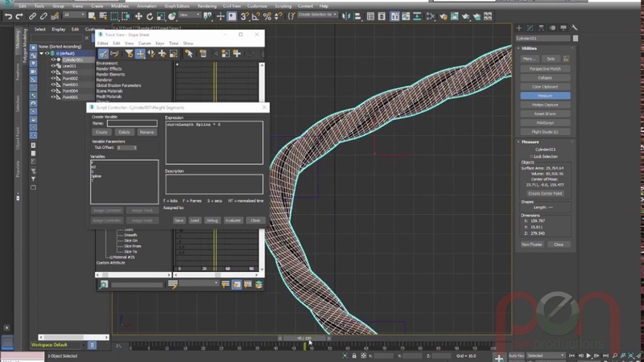Toggle visibility eye of Point003
This screenshot has height=362, width=644.
point(53,84)
